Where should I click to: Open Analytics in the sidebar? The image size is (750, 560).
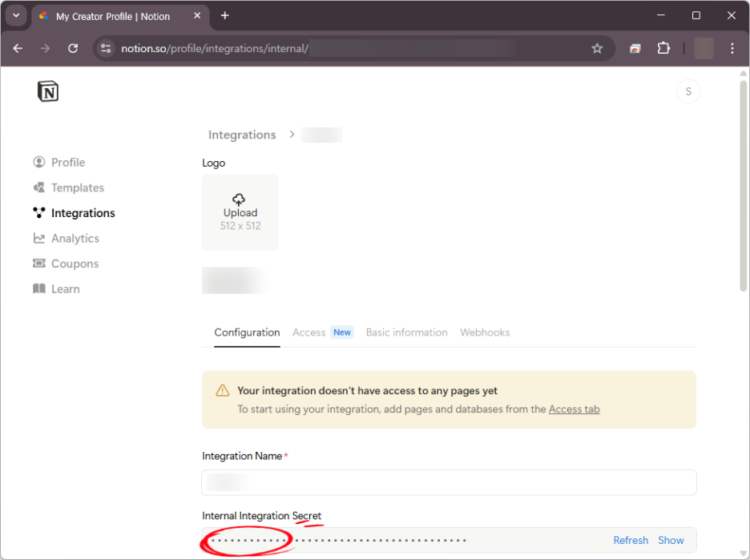click(x=67, y=239)
